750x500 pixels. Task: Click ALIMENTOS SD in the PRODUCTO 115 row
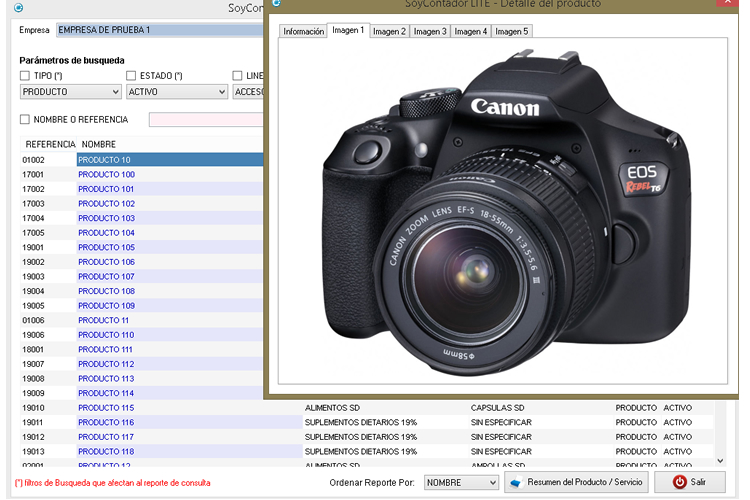click(332, 408)
